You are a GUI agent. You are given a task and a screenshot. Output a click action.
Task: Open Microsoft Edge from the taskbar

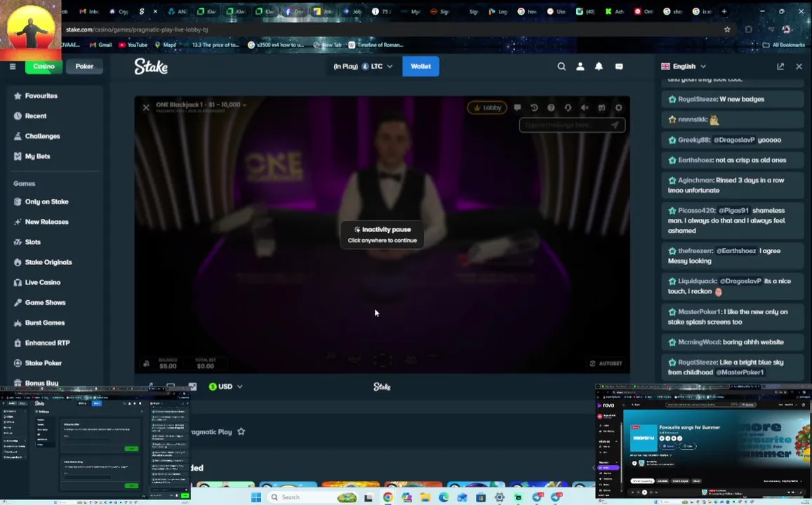[x=444, y=497]
